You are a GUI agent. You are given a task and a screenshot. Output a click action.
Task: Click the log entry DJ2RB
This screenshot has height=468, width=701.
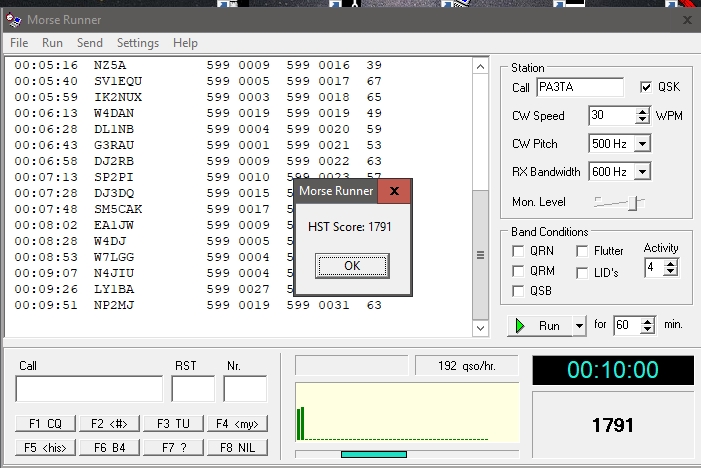[x=198, y=161]
